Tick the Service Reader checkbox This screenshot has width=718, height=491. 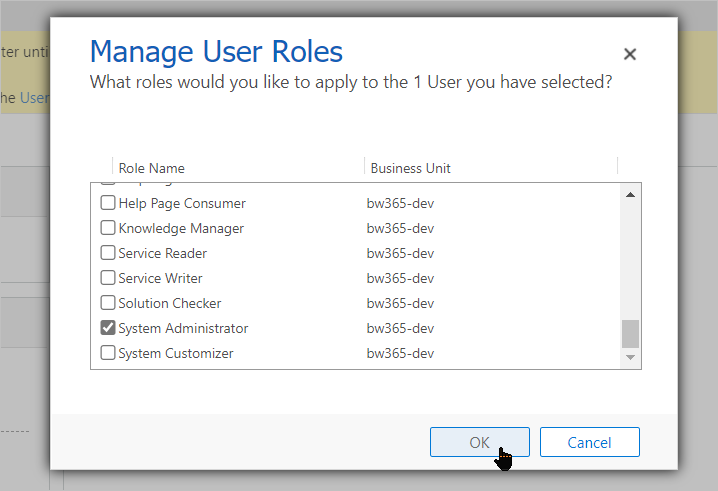(x=108, y=253)
